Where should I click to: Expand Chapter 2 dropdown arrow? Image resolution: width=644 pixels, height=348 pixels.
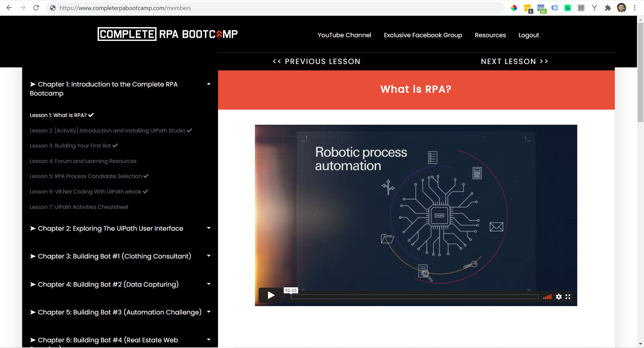(209, 228)
